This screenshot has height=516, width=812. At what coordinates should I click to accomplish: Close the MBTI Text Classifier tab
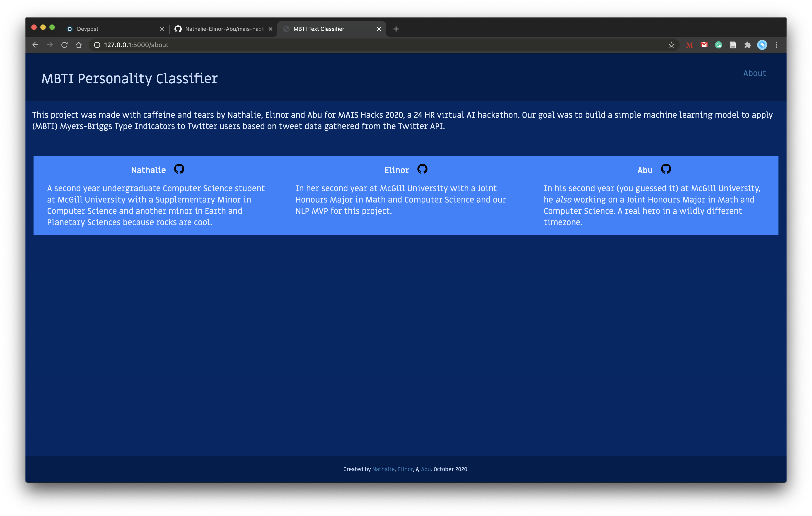379,29
